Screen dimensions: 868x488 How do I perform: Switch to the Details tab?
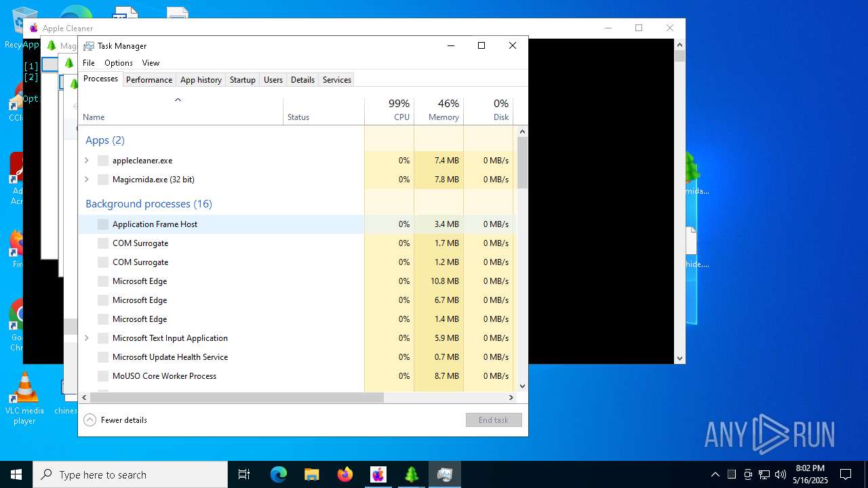302,80
